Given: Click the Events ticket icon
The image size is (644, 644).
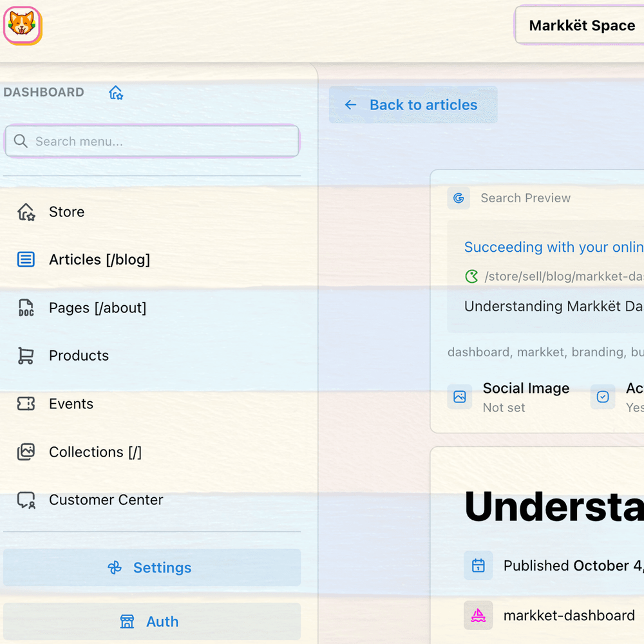Looking at the screenshot, I should point(26,404).
